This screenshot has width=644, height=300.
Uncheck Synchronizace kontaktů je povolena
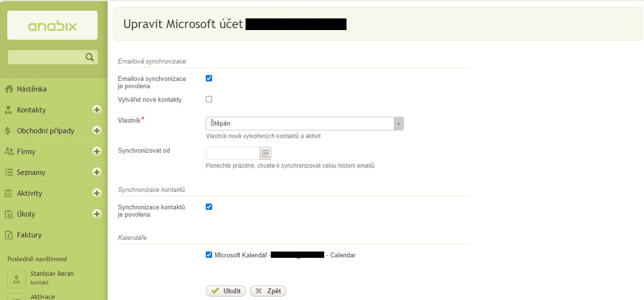click(209, 207)
